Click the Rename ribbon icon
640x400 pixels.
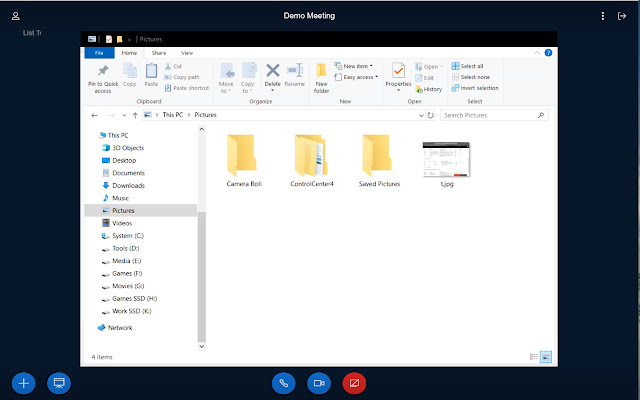295,75
